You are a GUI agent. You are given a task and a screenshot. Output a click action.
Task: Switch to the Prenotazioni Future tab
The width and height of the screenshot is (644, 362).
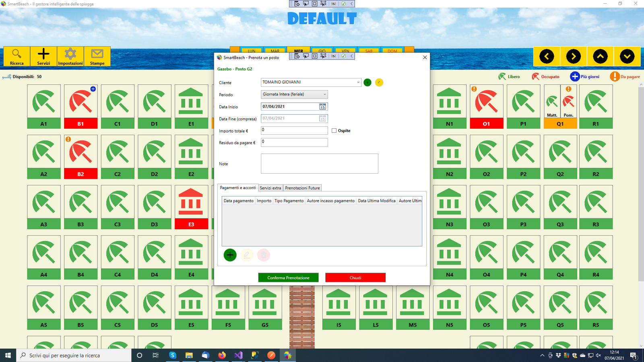(x=302, y=188)
